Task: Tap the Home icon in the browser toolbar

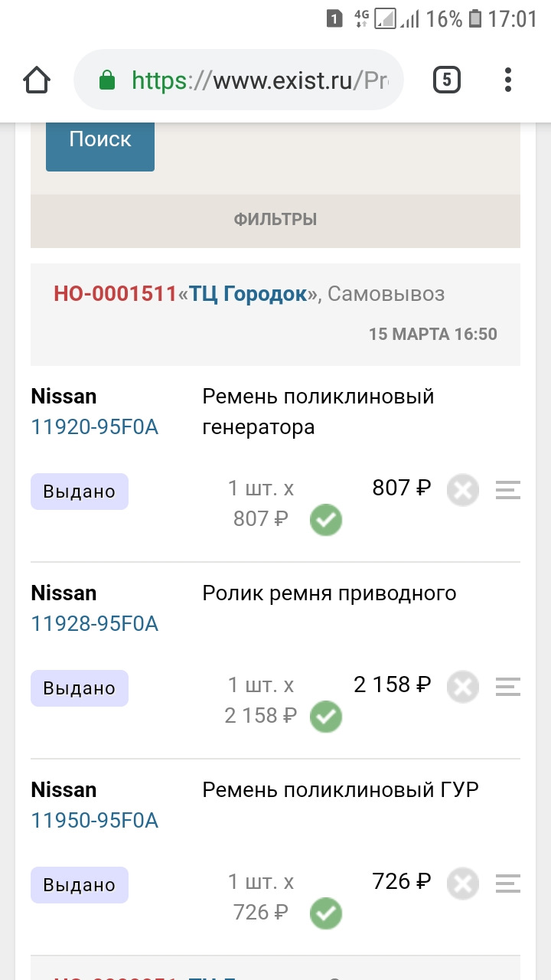Action: [36, 79]
